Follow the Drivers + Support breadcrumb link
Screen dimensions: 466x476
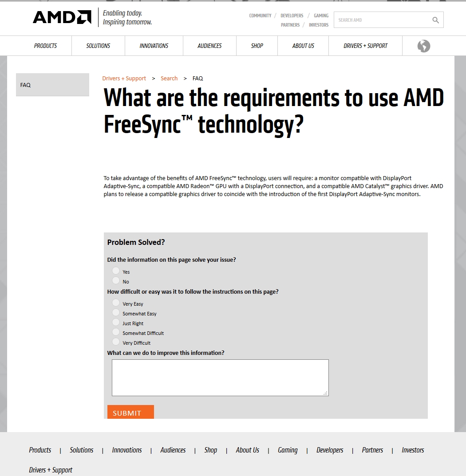click(x=124, y=79)
